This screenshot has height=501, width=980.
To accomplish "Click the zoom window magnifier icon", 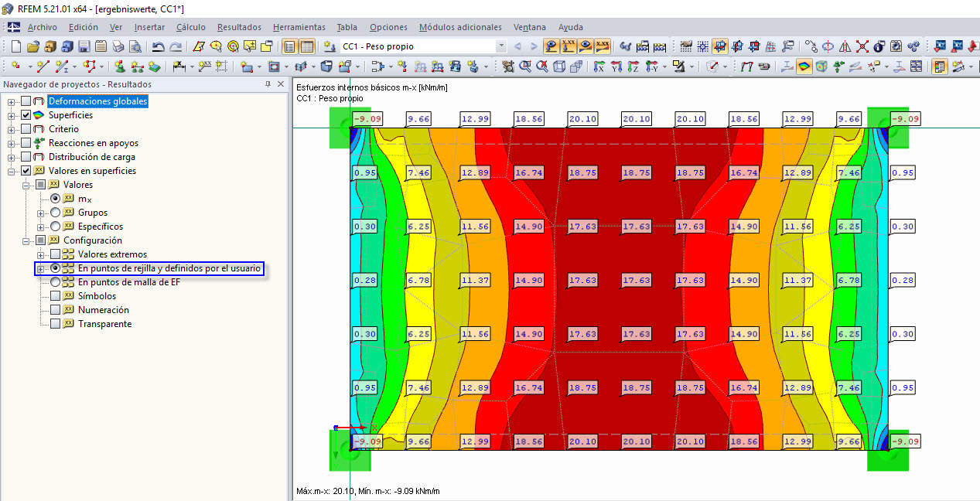I will tap(526, 66).
